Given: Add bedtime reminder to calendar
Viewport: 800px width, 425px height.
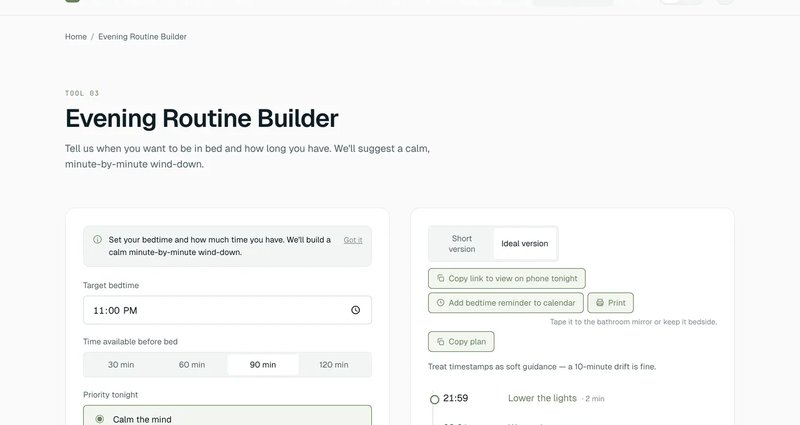Looking at the screenshot, I should pos(506,303).
